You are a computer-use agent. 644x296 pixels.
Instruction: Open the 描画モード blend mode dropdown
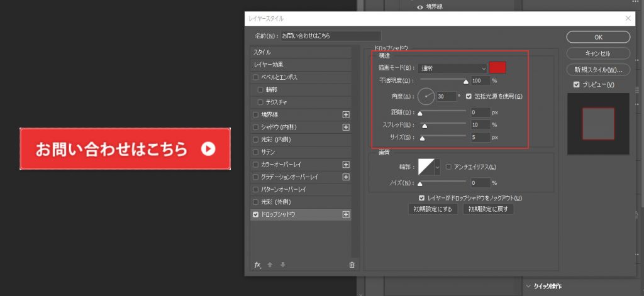coord(452,68)
